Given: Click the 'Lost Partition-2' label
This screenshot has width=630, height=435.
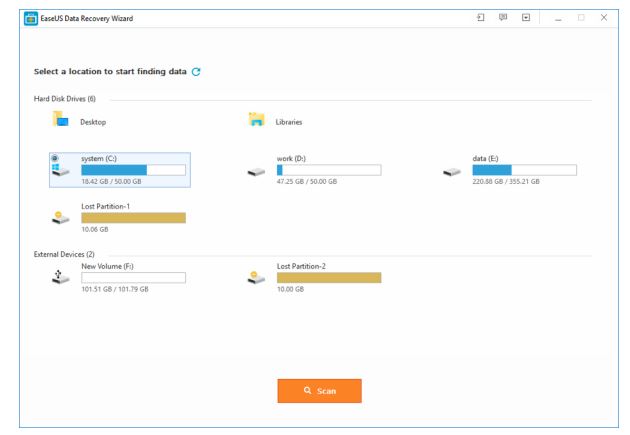Looking at the screenshot, I should [301, 266].
